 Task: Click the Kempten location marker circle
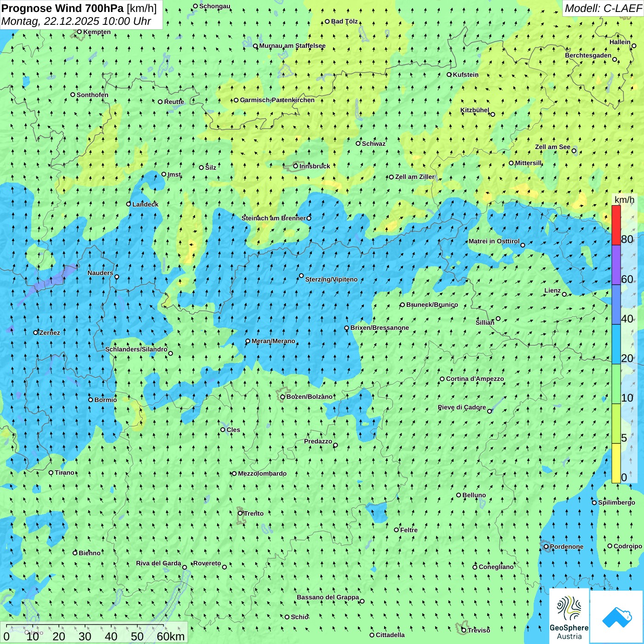[x=79, y=32]
